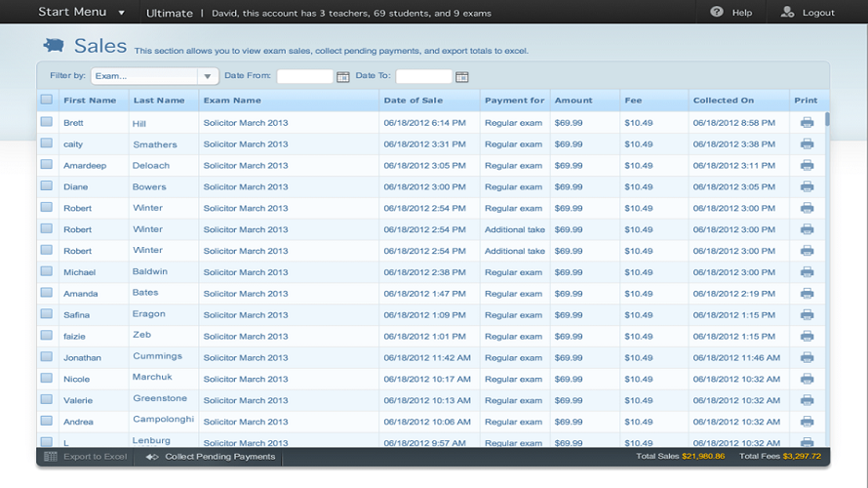Check the Safina Eragon row checkbox
The image size is (868, 488).
pos(47,313)
